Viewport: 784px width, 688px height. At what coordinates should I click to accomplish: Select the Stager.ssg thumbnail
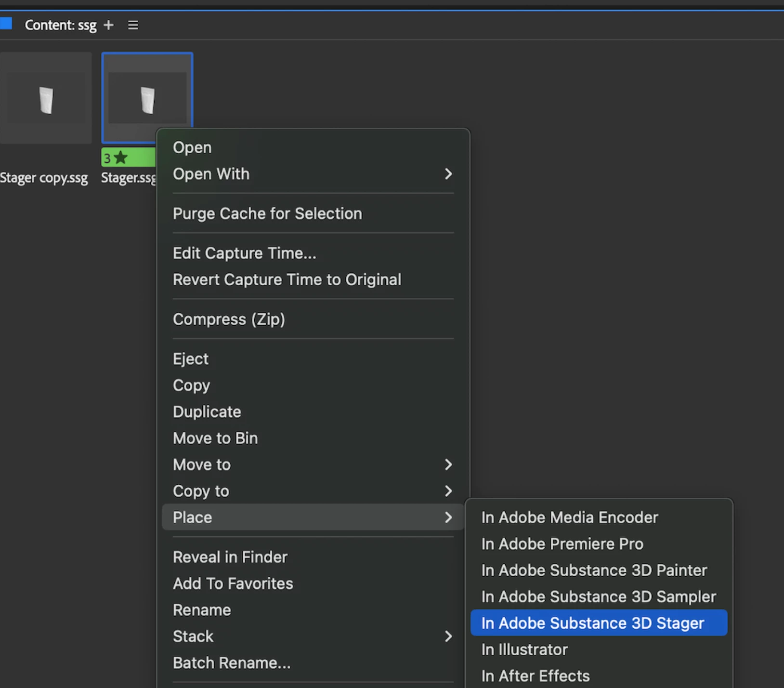click(x=147, y=98)
